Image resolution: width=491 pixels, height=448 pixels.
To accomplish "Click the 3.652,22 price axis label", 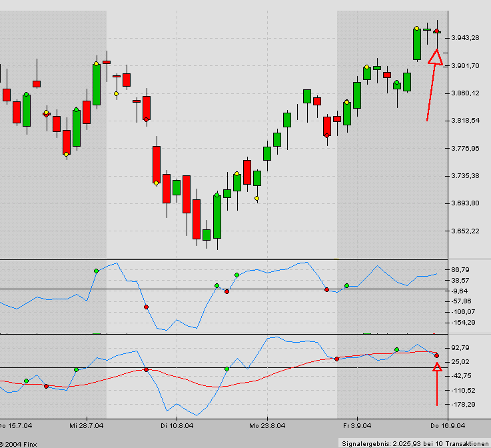I will (465, 231).
